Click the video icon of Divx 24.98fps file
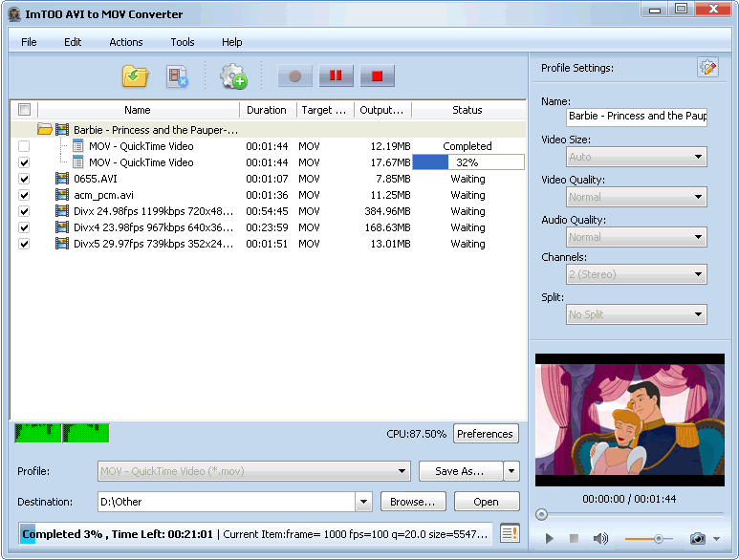The image size is (739, 560). (x=62, y=211)
